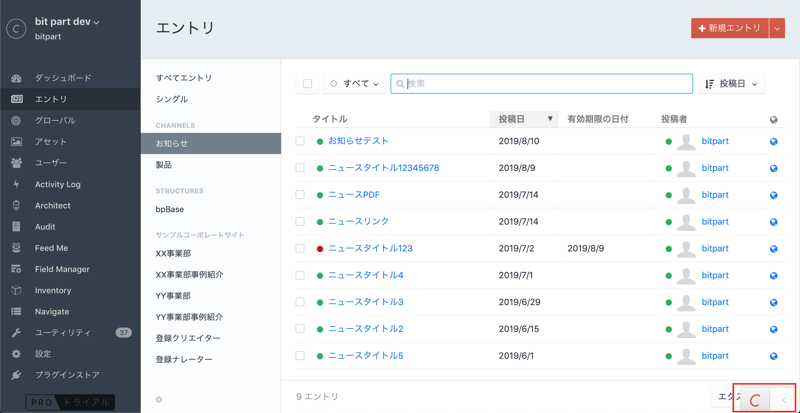Open the arrow next to 新規エントリ
The width and height of the screenshot is (800, 413).
[x=777, y=29]
